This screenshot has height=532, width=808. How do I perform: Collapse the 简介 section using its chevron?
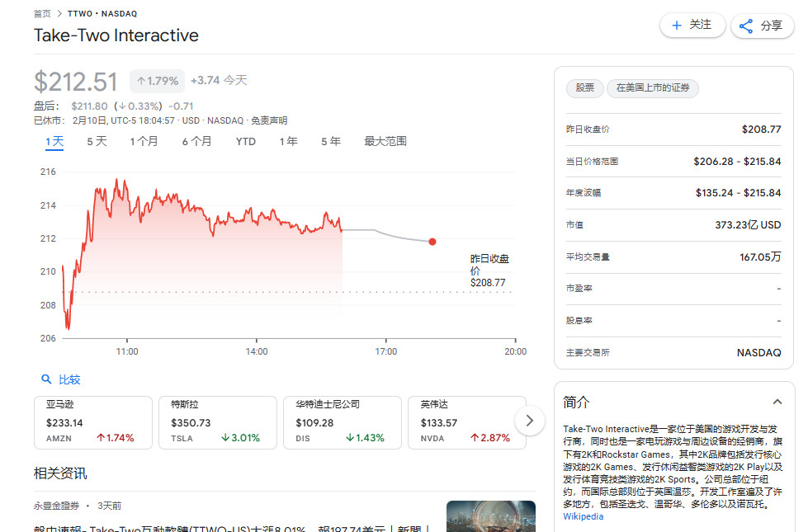pos(777,402)
